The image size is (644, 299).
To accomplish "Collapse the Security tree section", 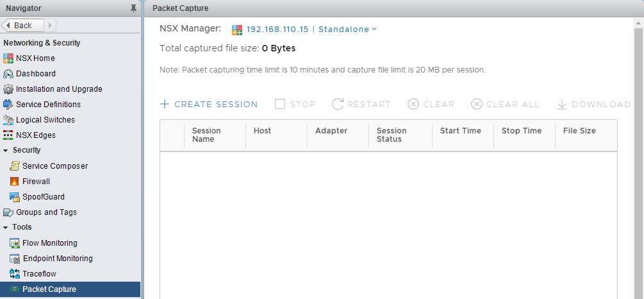I will coord(6,151).
